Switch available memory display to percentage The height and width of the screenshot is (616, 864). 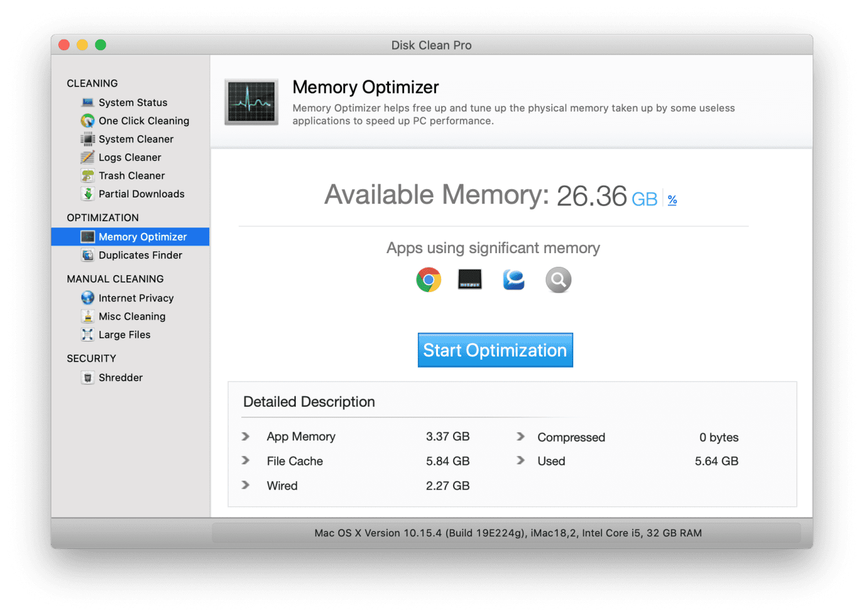click(672, 199)
